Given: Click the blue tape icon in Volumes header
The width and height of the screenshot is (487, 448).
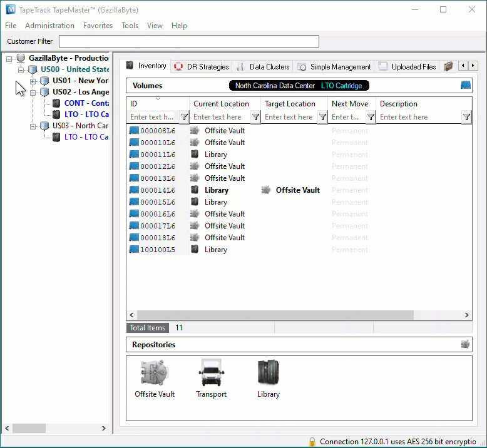Looking at the screenshot, I should [x=465, y=85].
